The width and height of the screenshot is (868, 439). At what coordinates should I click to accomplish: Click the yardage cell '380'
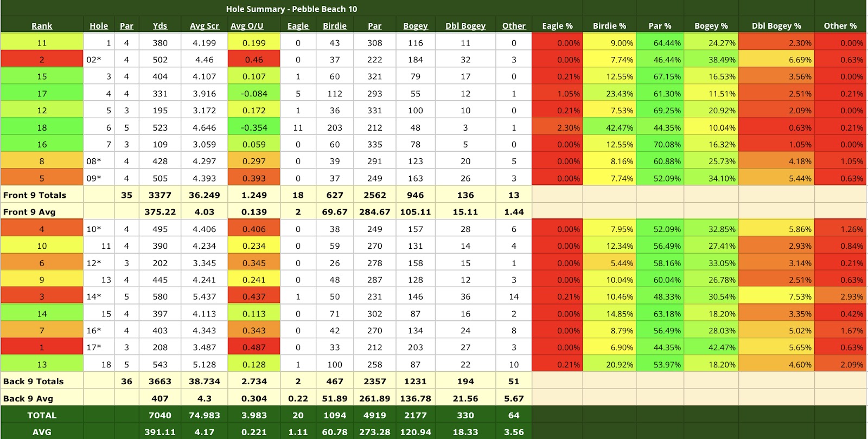pyautogui.click(x=160, y=43)
